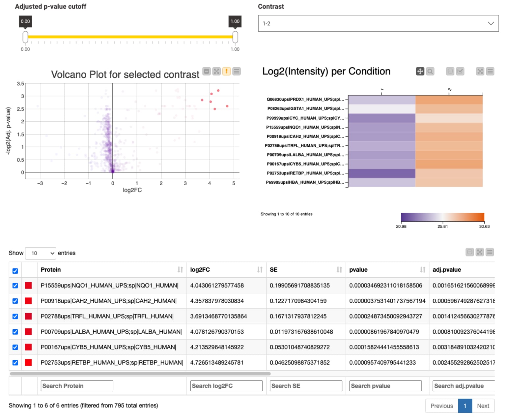Screen dimensions: 506x420
Task: Select the heatmap pan (four-arrow) tool
Action: click(x=420, y=71)
